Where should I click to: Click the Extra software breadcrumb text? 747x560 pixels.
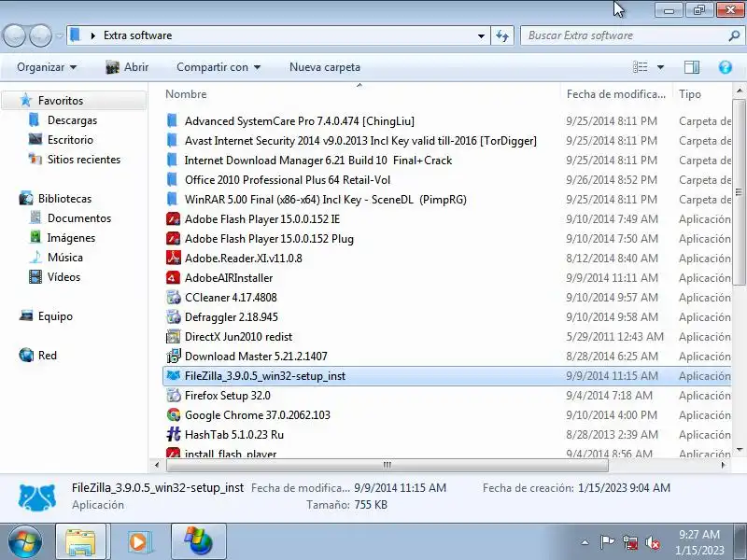tap(137, 35)
